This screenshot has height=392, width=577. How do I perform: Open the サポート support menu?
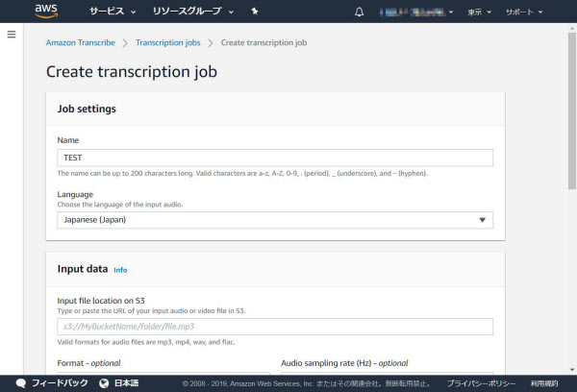tap(524, 12)
